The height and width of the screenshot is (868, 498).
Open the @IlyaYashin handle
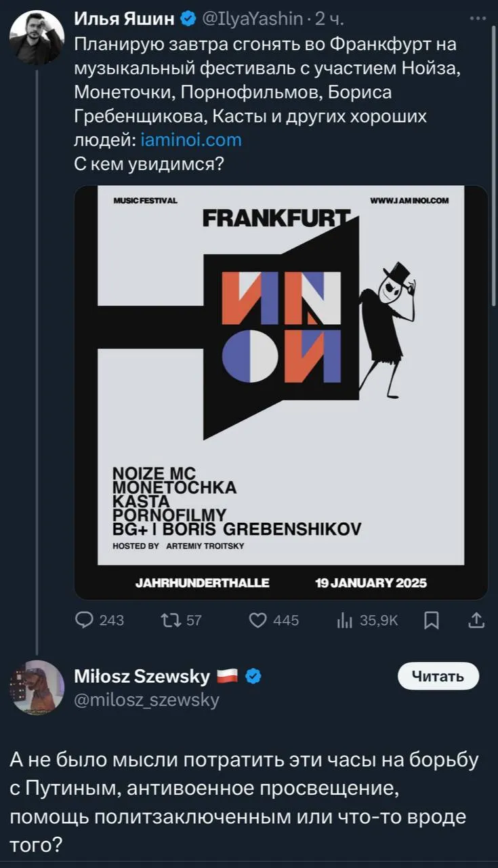click(x=251, y=20)
